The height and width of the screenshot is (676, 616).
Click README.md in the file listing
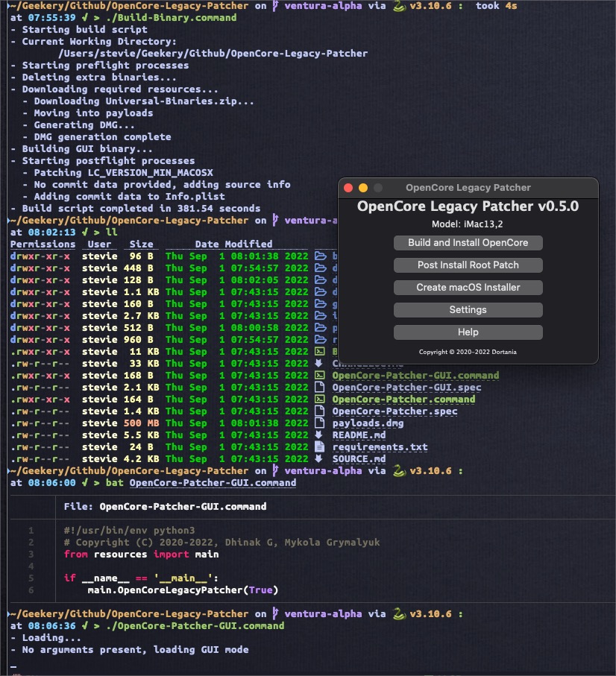point(359,435)
